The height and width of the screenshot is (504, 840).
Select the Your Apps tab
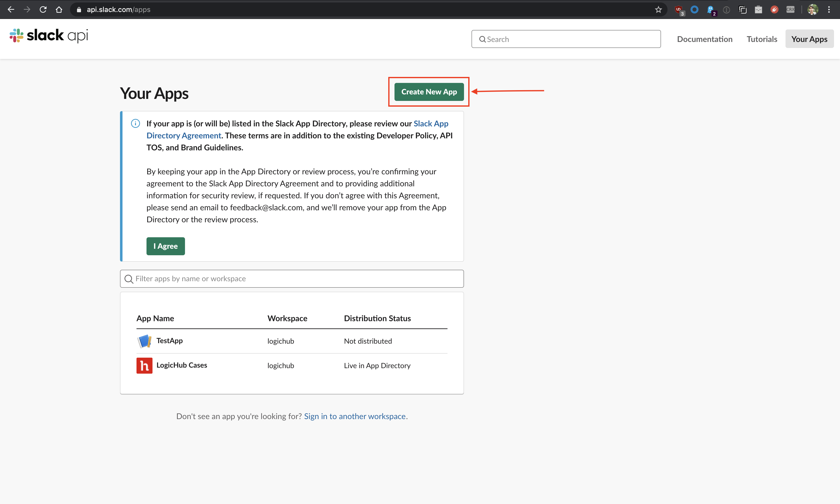pos(809,39)
